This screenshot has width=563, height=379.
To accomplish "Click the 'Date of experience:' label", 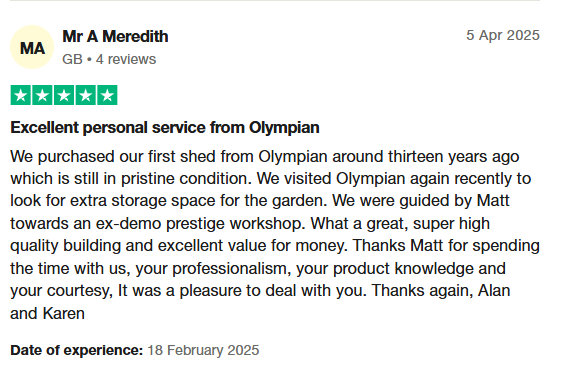I will click(x=76, y=350).
